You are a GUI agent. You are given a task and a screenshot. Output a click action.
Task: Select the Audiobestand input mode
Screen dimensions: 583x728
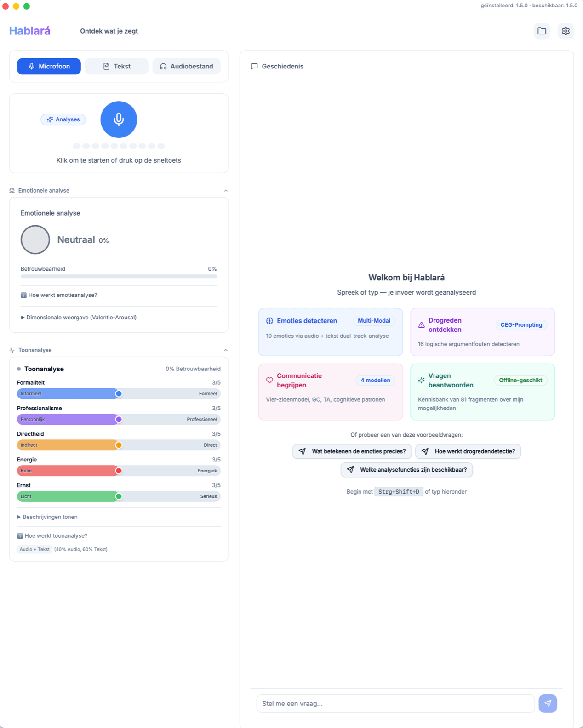coord(186,66)
